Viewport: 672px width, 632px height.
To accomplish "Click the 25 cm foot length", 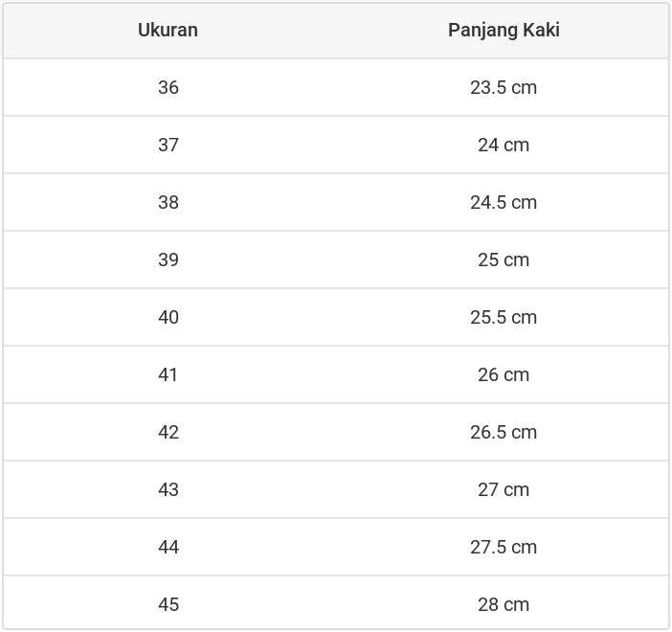I will pos(504,260).
